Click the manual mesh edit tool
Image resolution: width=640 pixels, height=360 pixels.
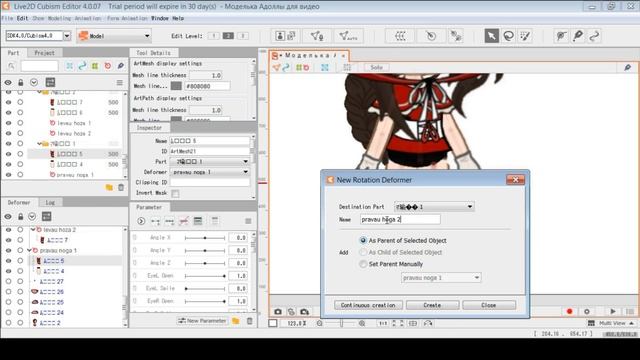[317, 36]
